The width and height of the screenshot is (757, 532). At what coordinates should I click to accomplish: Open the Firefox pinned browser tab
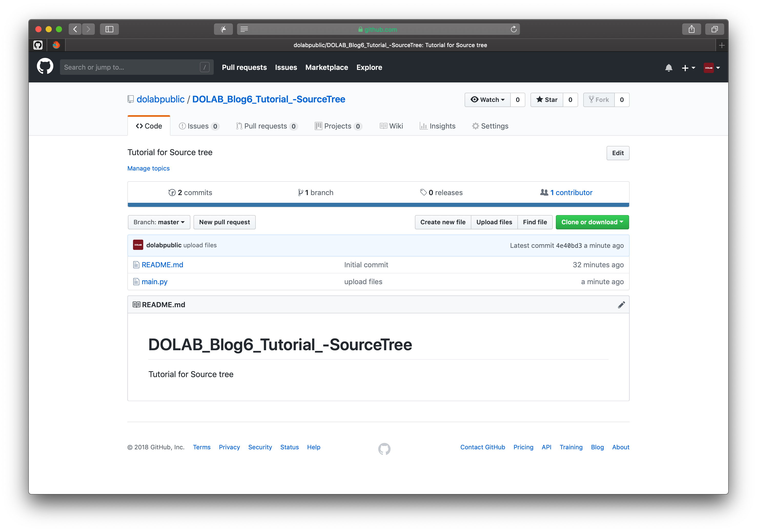[56, 45]
